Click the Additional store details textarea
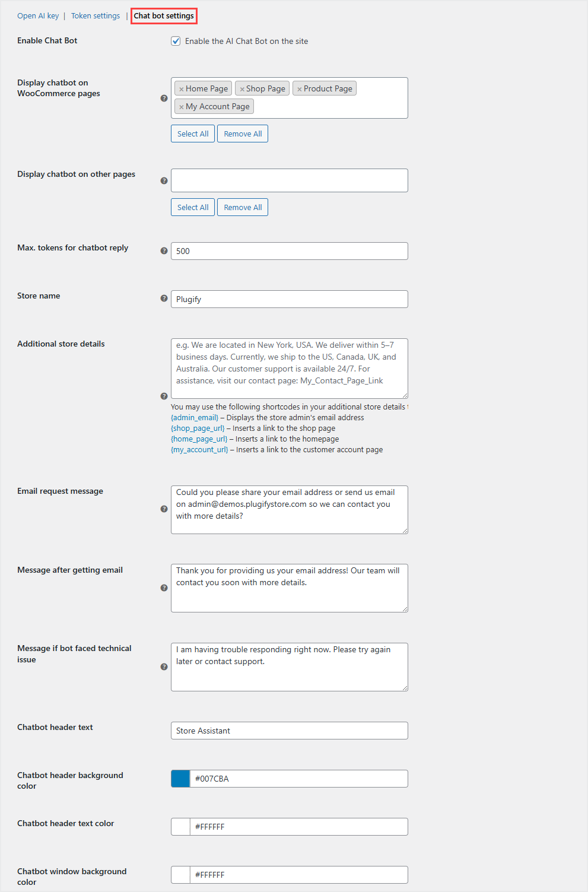The image size is (588, 892). [x=290, y=368]
